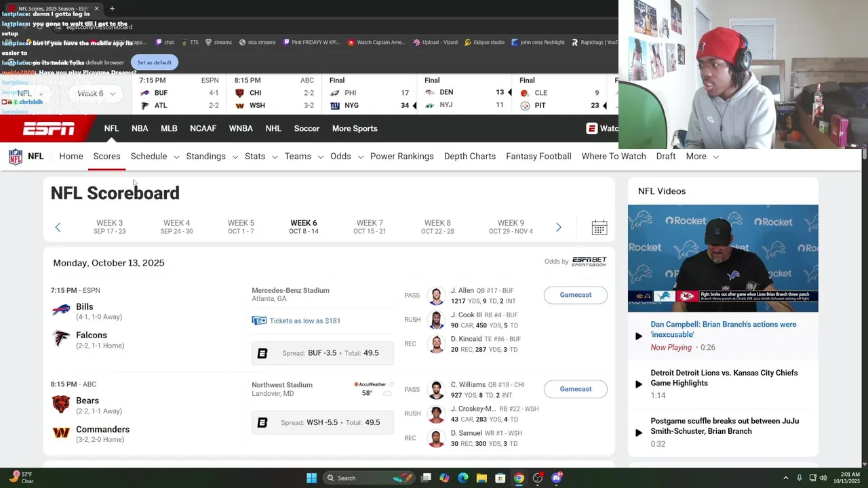Open Windows Start menu
Screen dimensions: 868x488
(311, 478)
